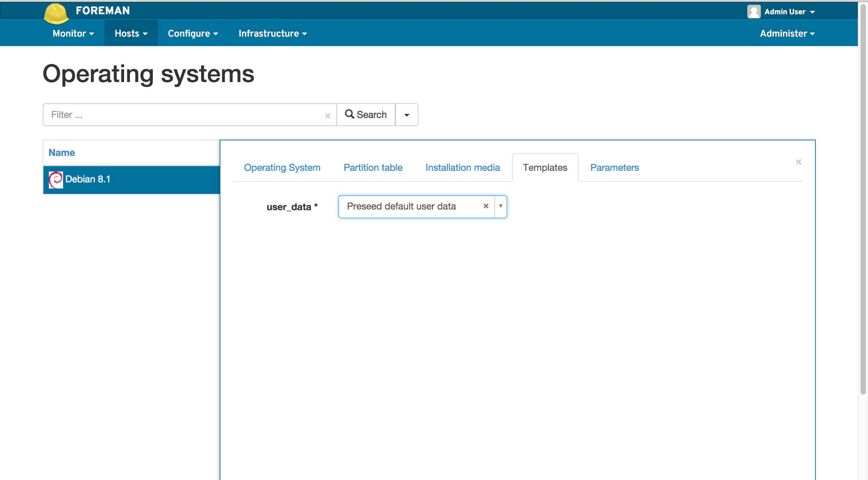
Task: Switch to the Partition table tab
Action: tap(373, 167)
